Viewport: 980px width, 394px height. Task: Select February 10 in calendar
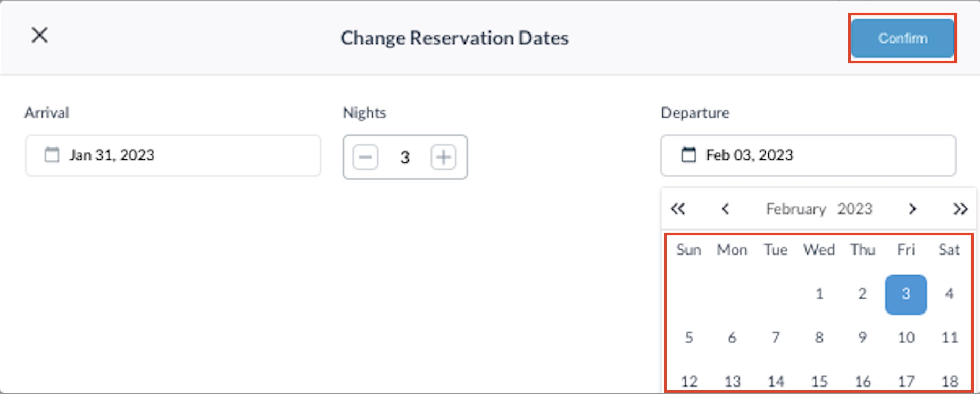906,338
